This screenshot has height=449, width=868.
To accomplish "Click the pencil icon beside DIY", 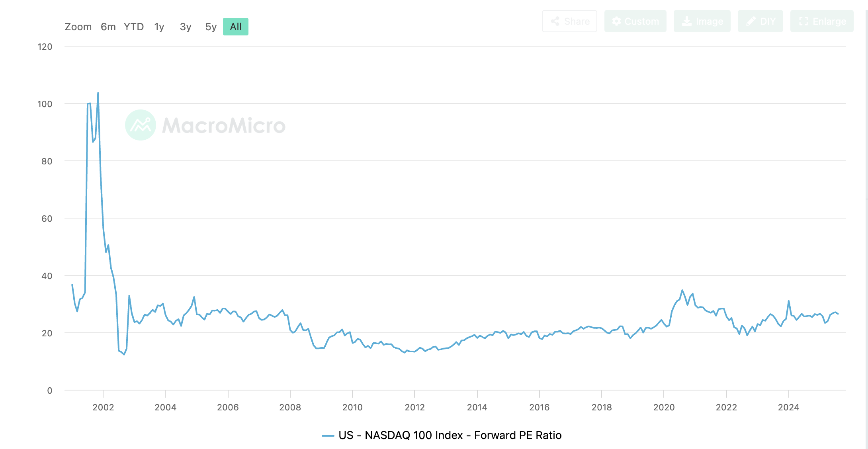I will pos(751,21).
